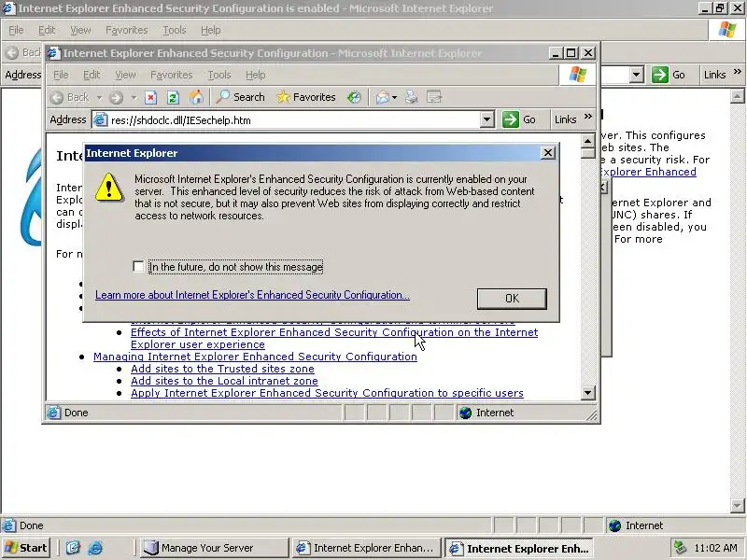Launch Internet Explorer from quick launch icon
The width and height of the screenshot is (747, 560).
click(95, 548)
